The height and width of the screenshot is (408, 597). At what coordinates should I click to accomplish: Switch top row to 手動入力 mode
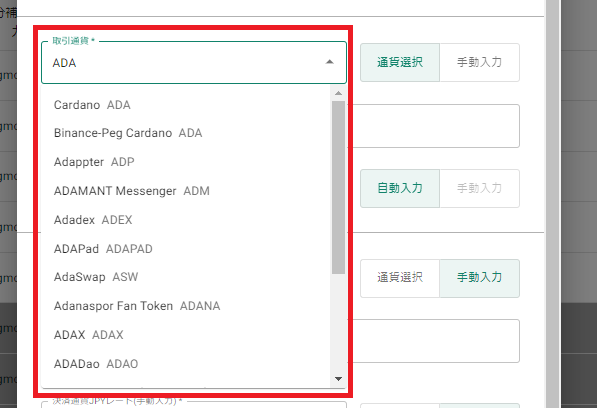coord(479,62)
